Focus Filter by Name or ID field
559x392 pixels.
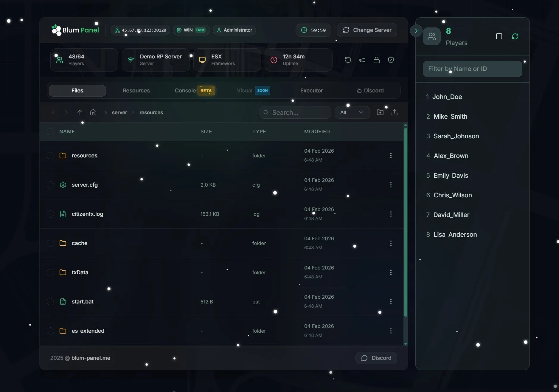coord(472,69)
